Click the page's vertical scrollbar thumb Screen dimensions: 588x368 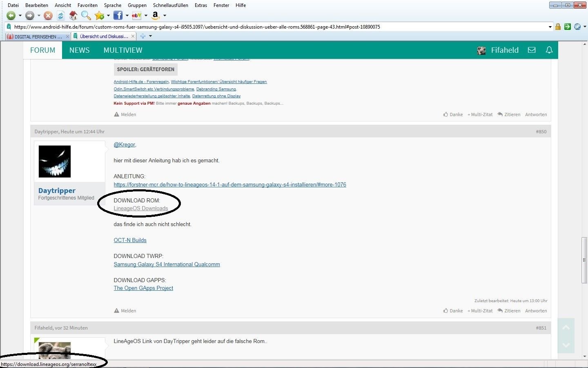click(x=584, y=260)
